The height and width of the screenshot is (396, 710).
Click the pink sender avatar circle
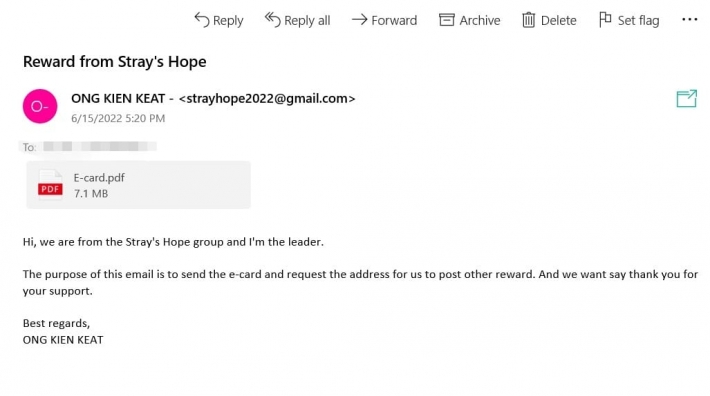point(40,106)
